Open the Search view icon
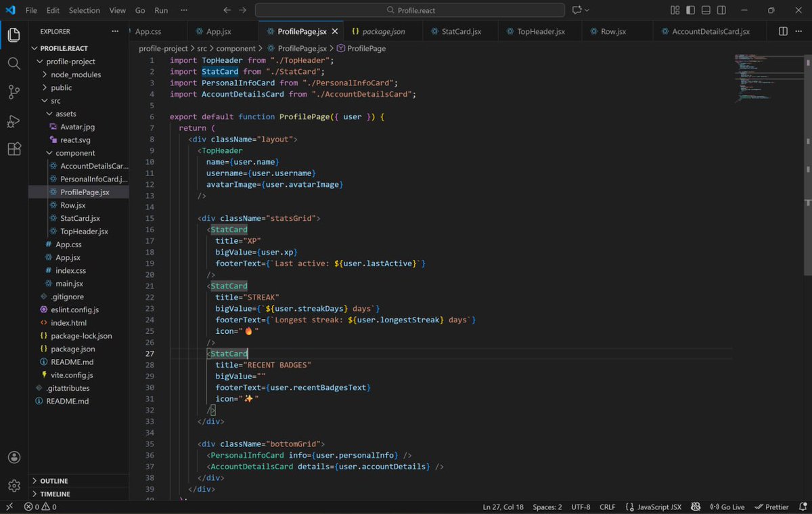 pos(14,64)
